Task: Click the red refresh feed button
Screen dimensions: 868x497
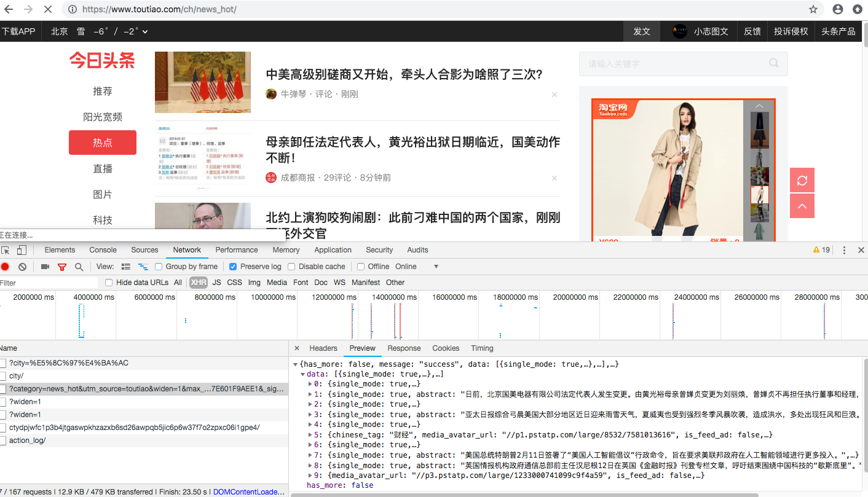Action: tap(802, 180)
